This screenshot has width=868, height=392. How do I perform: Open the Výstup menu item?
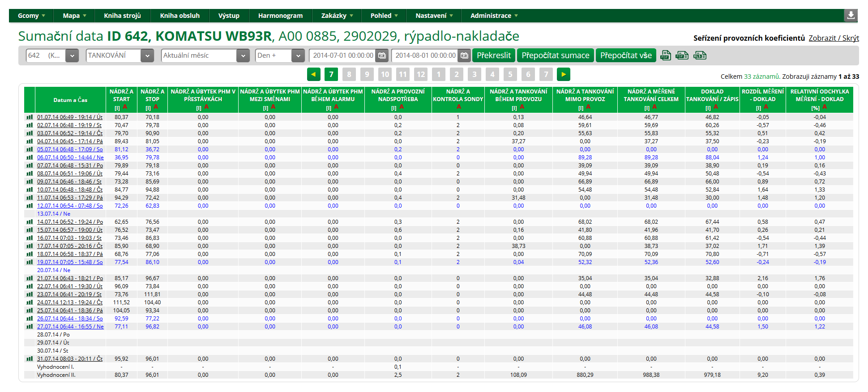[229, 16]
